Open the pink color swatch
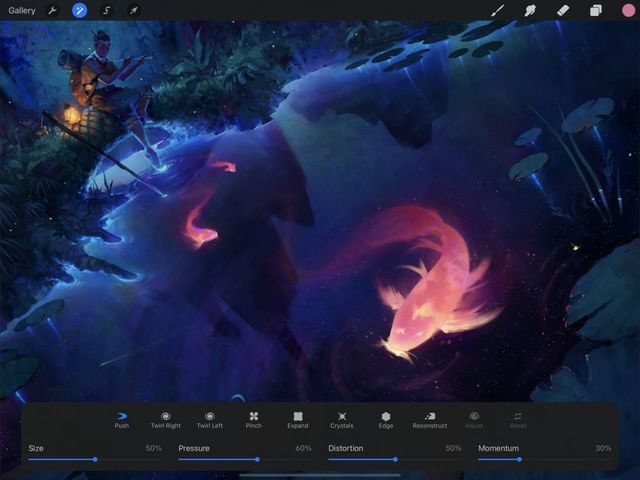 (x=628, y=11)
